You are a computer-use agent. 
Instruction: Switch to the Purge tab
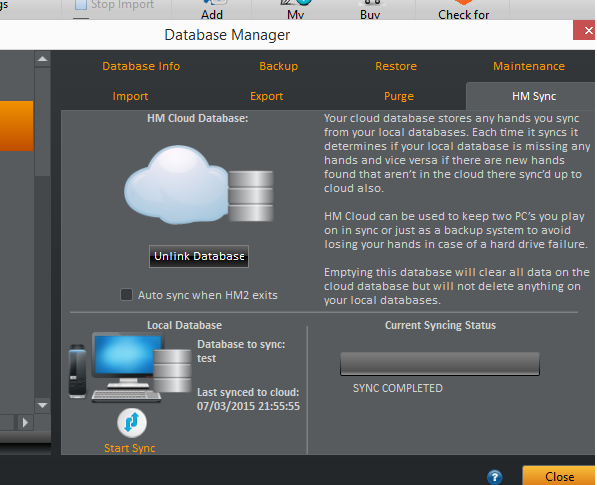pos(399,96)
